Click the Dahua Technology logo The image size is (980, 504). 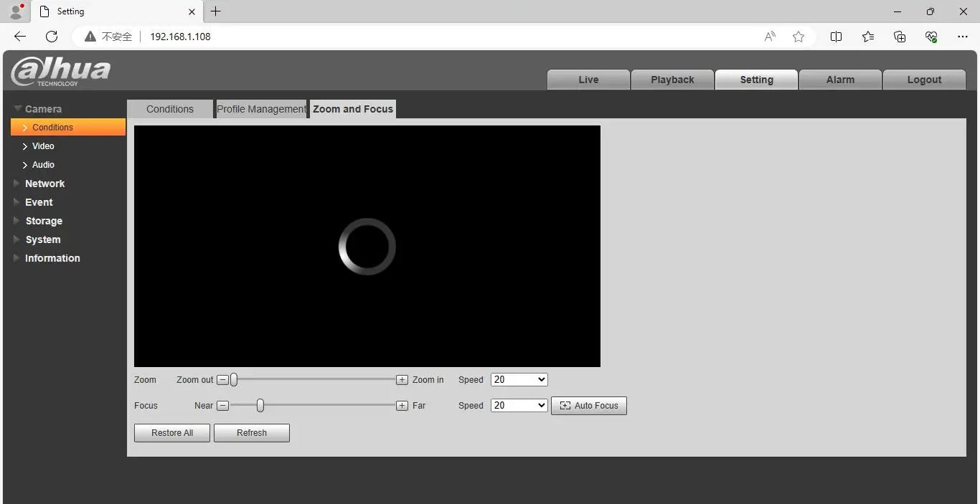pos(61,71)
